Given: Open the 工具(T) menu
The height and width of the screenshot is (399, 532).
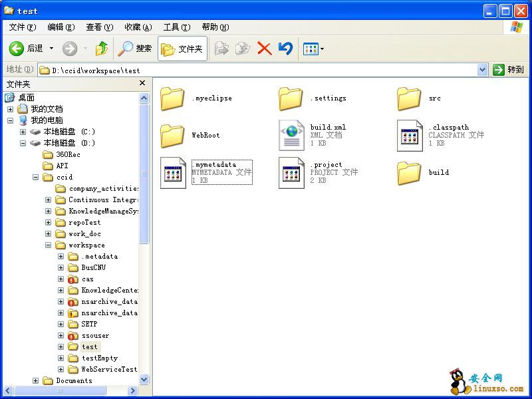Looking at the screenshot, I should 176,27.
